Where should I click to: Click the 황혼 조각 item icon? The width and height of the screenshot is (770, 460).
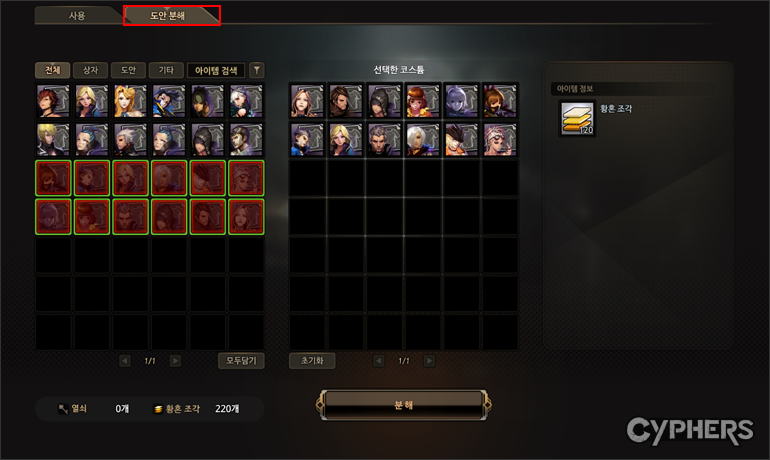[x=578, y=118]
